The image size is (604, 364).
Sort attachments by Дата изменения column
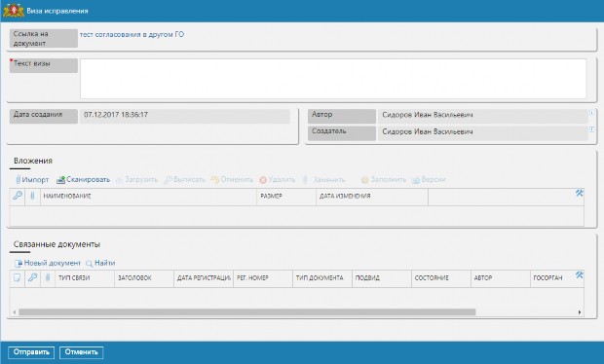point(372,197)
